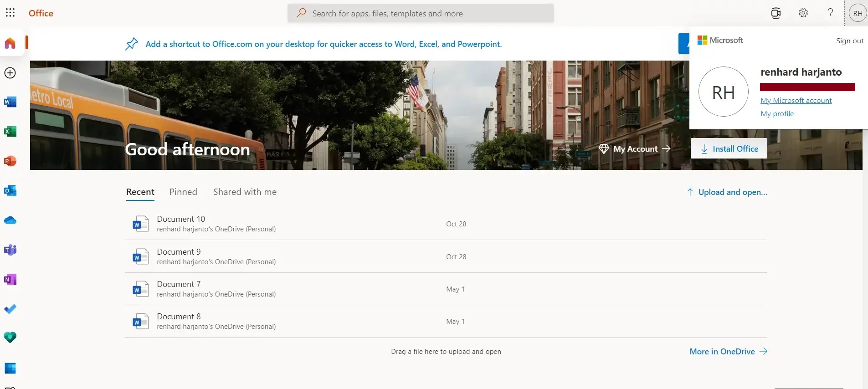Open the help question mark icon
Screen dimensions: 868x389
tap(830, 13)
